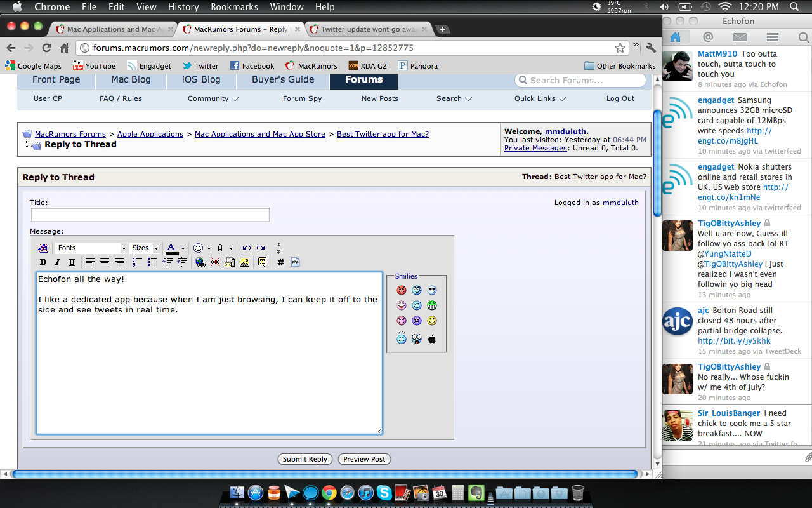
Task: Open the Bookmarks menu in menu bar
Action: coord(234,7)
